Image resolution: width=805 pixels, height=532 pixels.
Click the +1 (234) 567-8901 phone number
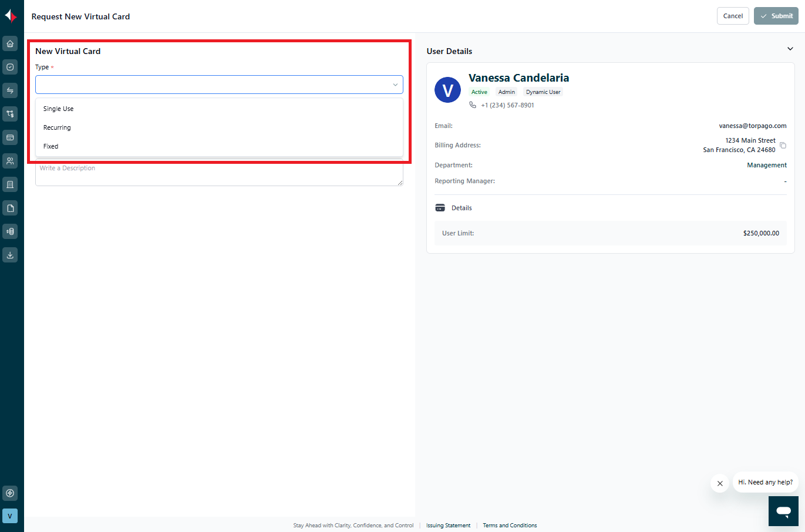(x=507, y=105)
